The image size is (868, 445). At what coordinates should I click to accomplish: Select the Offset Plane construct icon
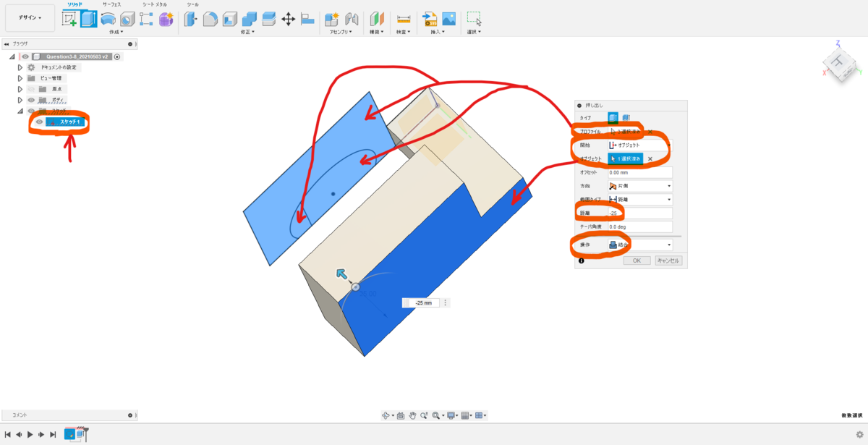click(x=377, y=20)
